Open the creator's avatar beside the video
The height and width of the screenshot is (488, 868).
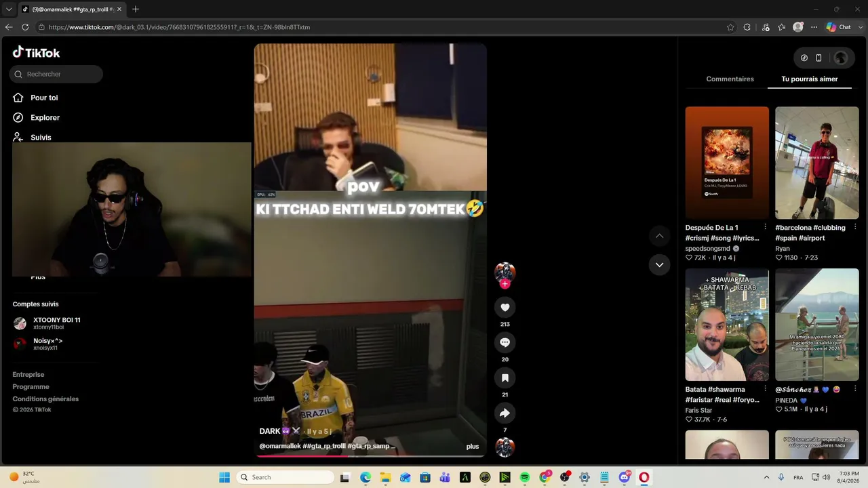(x=505, y=272)
